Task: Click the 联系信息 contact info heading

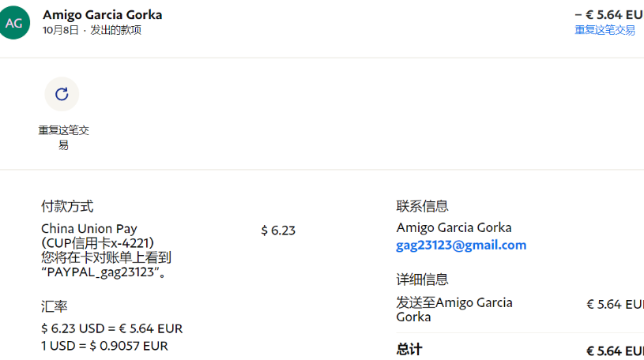Action: 422,206
